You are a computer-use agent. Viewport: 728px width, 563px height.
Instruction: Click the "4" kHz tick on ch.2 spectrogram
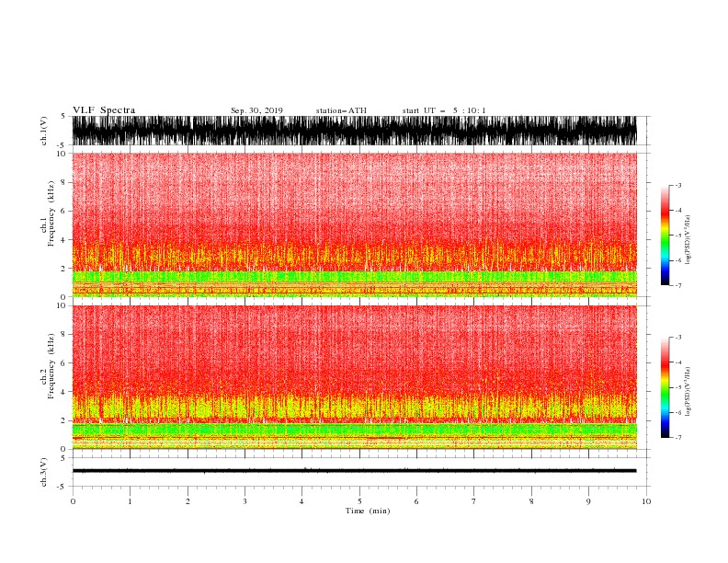point(63,392)
